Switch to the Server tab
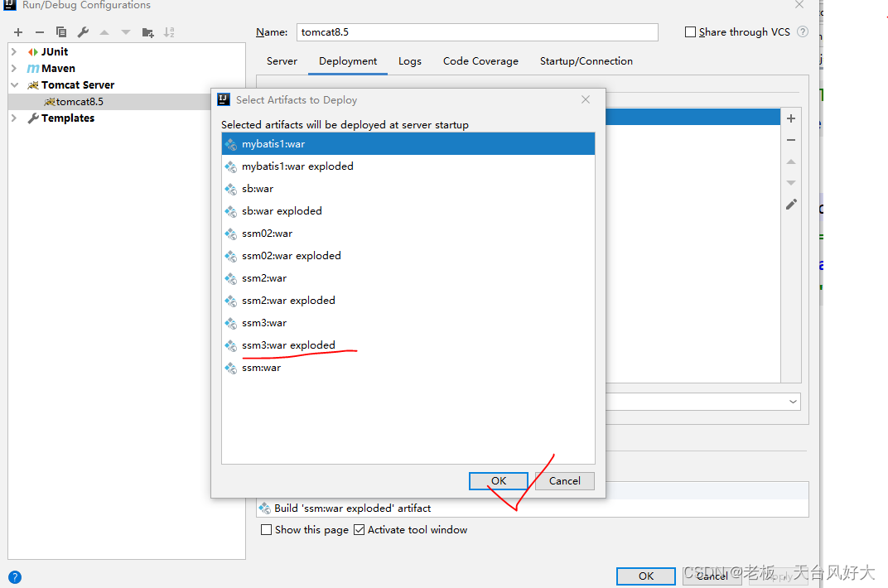 pyautogui.click(x=282, y=61)
